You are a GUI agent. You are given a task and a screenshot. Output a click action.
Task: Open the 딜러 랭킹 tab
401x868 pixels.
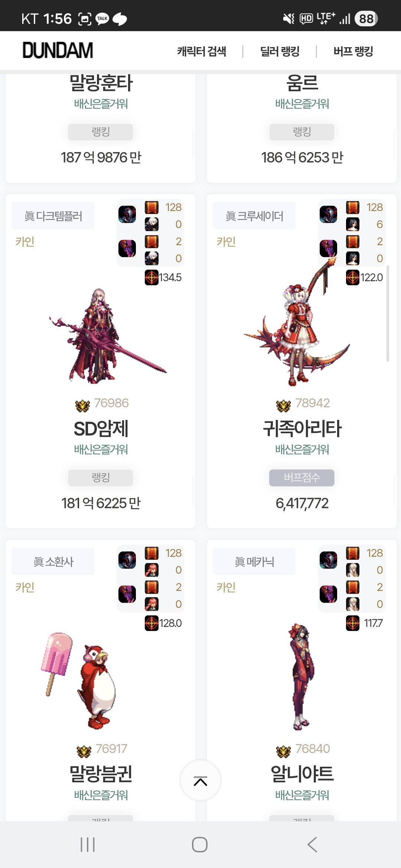280,51
